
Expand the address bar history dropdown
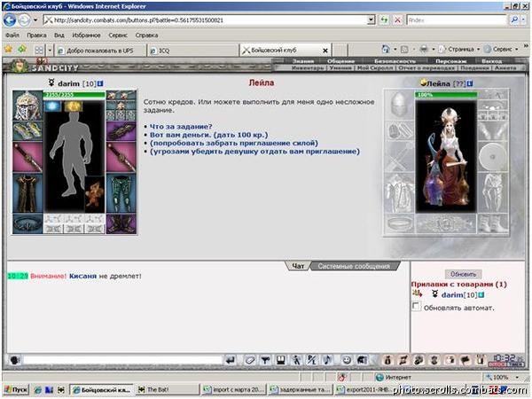coord(372,20)
